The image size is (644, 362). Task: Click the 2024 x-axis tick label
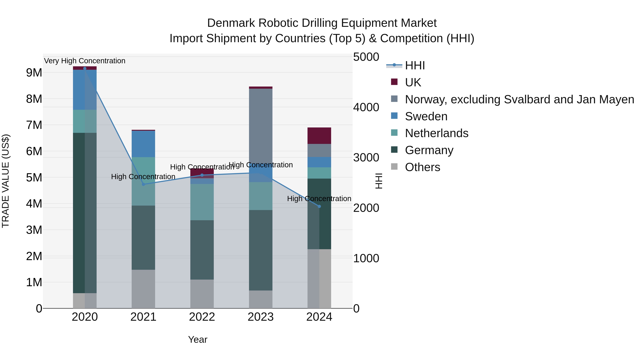coord(319,317)
